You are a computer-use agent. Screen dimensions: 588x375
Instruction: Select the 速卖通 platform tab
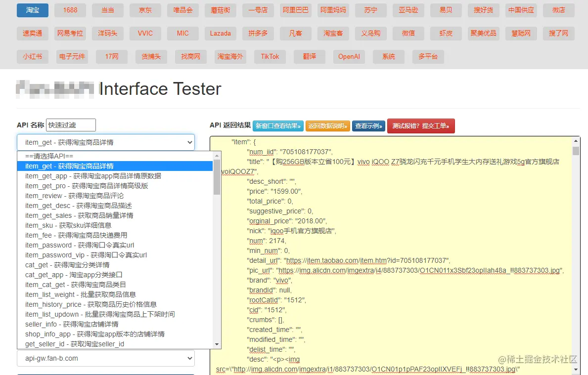33,33
